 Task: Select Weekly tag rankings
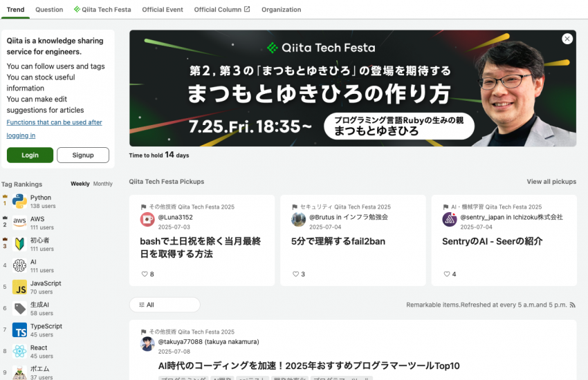tap(80, 184)
